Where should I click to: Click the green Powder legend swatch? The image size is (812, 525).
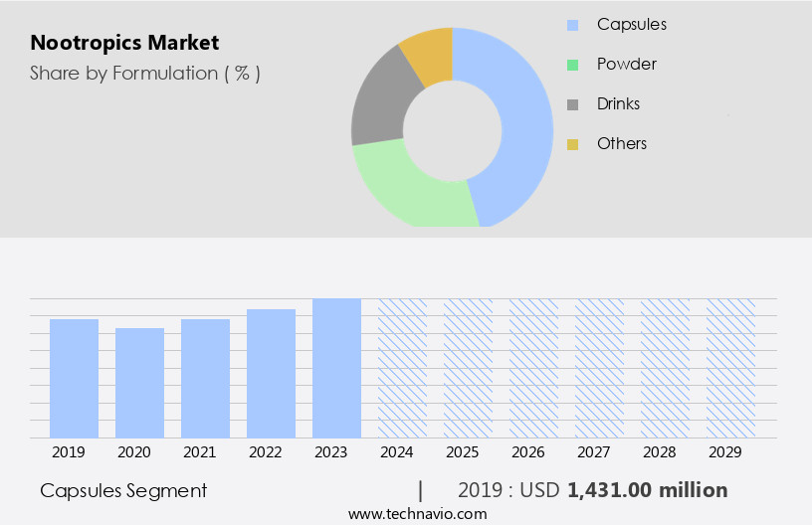click(572, 65)
